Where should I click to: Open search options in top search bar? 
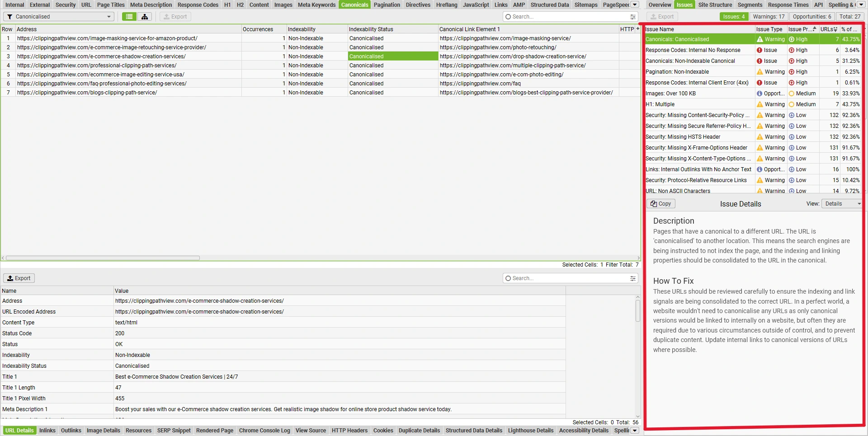pos(632,17)
